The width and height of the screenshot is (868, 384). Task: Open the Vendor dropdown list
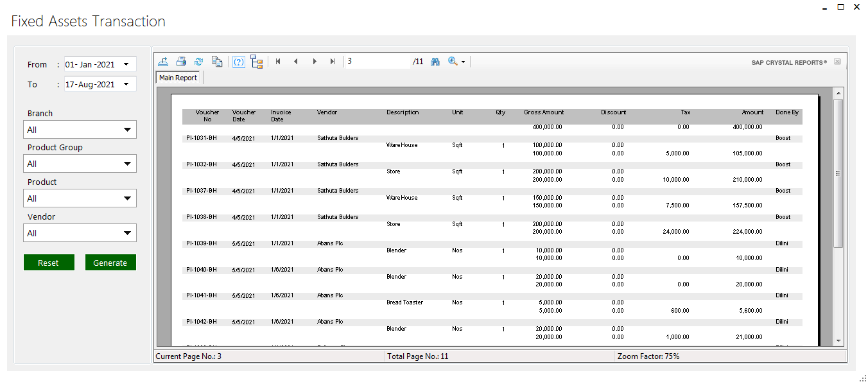[127, 233]
